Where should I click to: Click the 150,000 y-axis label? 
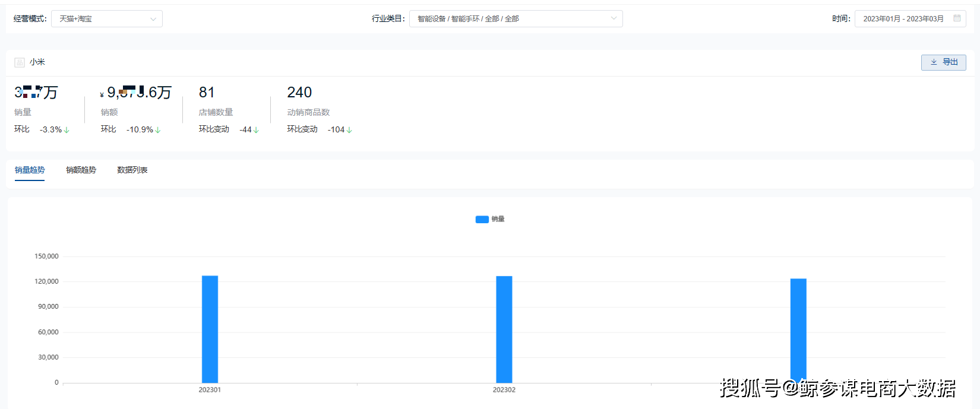[46, 256]
